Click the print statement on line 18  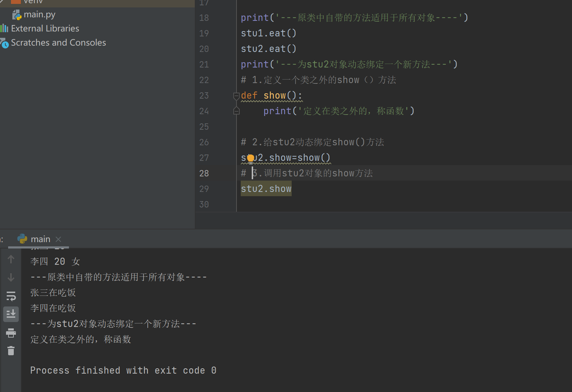point(355,18)
